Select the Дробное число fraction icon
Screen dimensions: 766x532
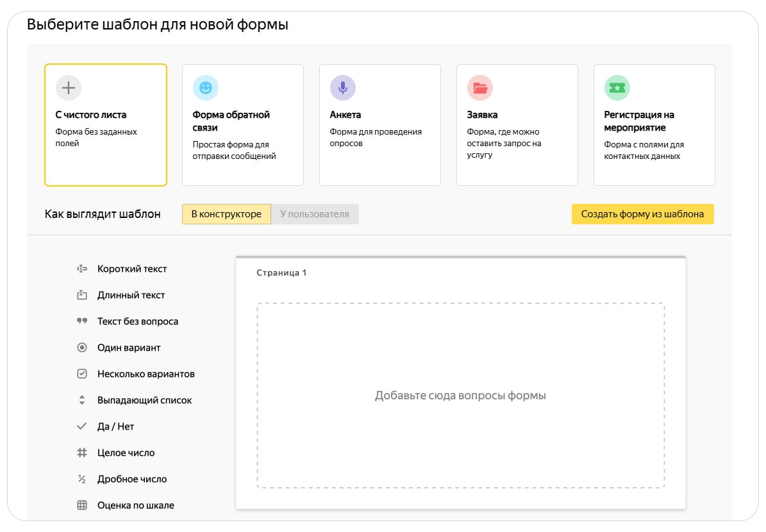coord(81,479)
